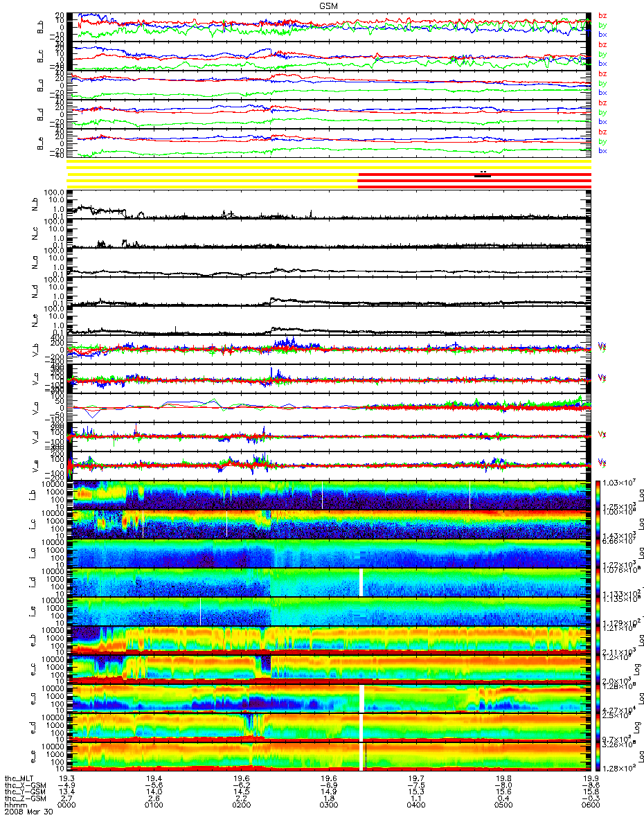Click the 0300 time tick label
The image size is (644, 831).
coord(329,806)
